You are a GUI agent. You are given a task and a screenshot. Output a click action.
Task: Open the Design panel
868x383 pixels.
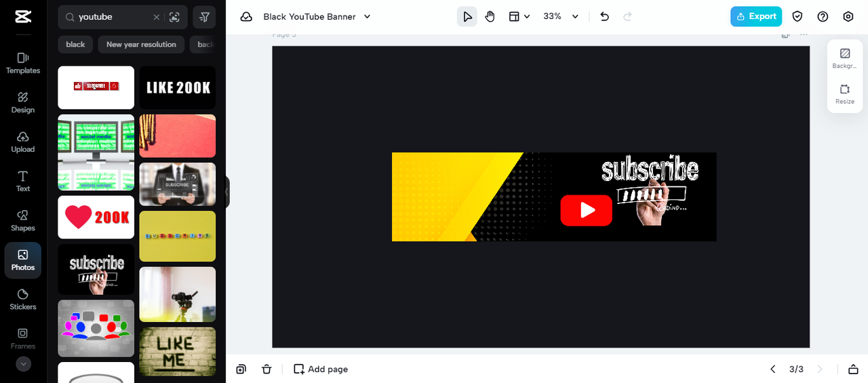click(23, 102)
